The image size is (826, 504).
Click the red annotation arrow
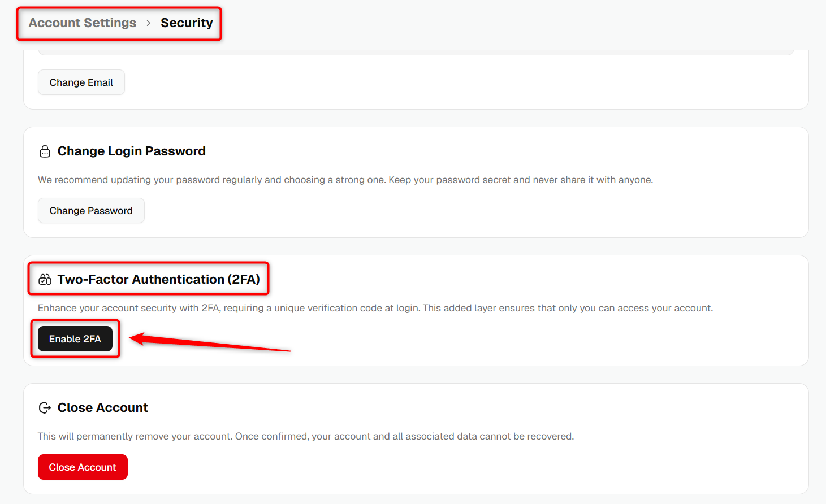coord(210,342)
